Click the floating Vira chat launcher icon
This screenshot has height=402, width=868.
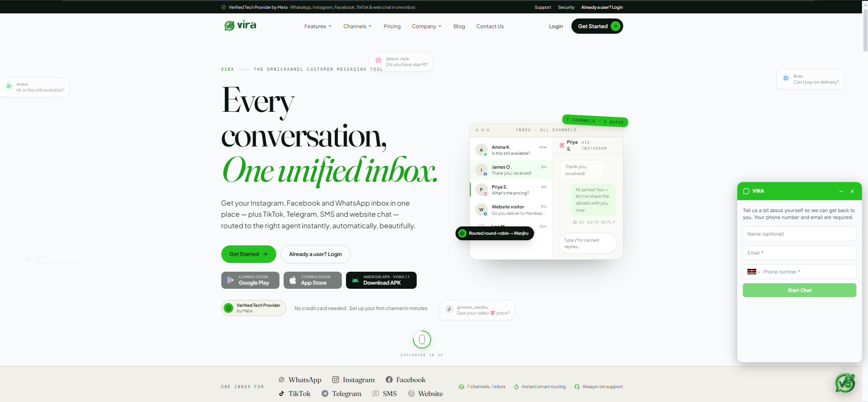[x=845, y=383]
